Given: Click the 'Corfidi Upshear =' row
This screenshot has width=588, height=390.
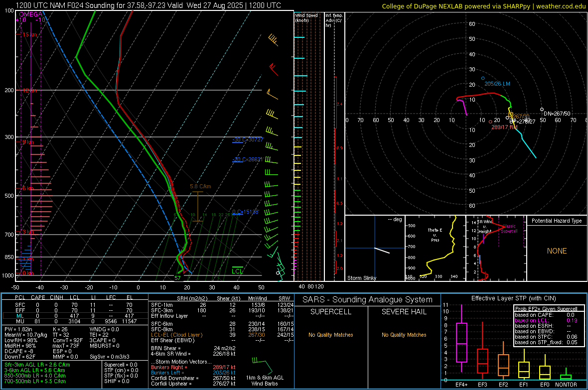Looking at the screenshot, I should pyautogui.click(x=193, y=384).
